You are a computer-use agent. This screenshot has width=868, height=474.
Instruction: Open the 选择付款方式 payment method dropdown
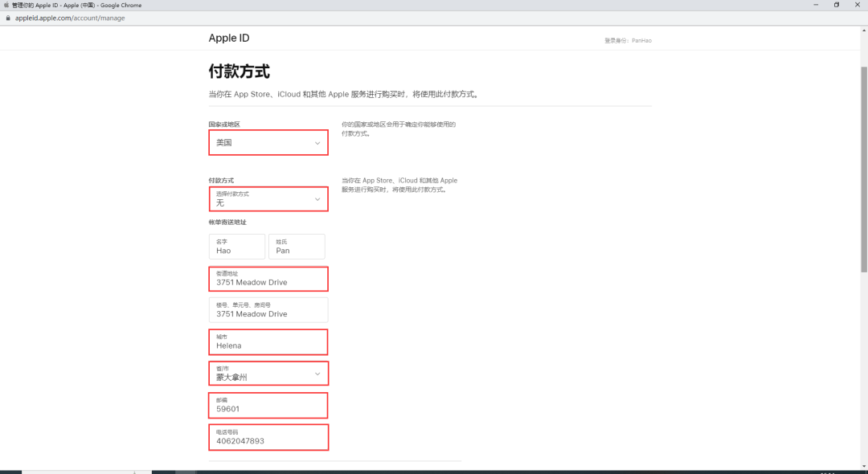pos(268,199)
